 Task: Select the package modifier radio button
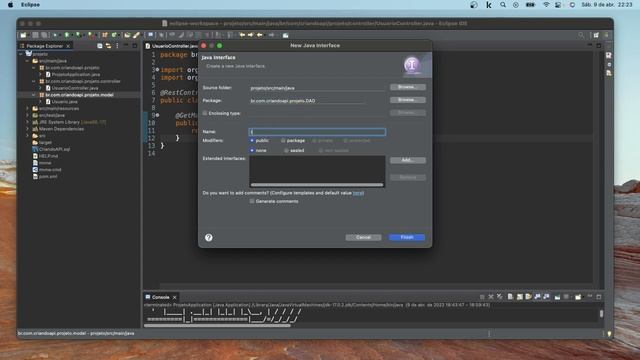283,140
